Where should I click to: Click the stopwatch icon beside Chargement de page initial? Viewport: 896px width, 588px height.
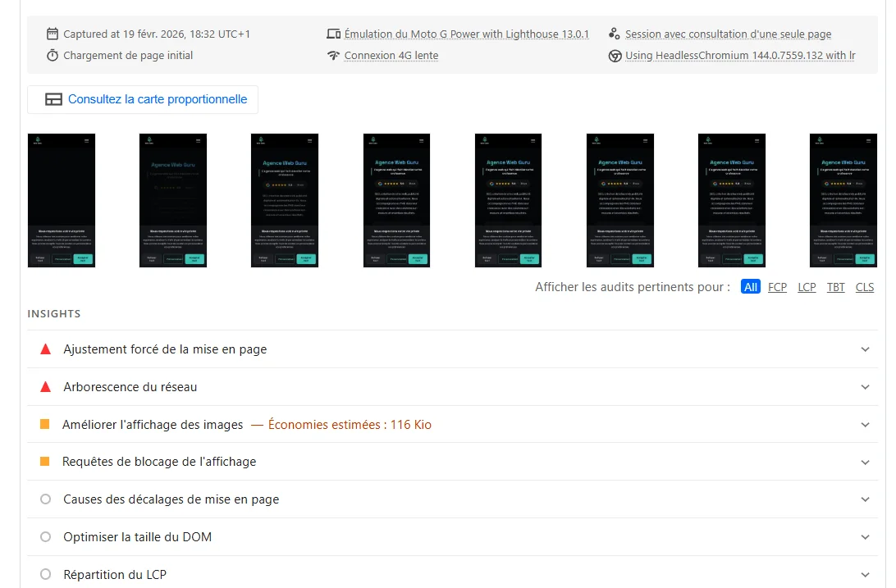pos(53,56)
